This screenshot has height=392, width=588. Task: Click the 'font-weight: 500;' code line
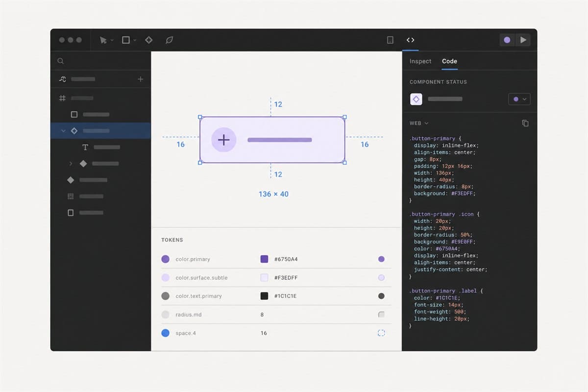440,312
